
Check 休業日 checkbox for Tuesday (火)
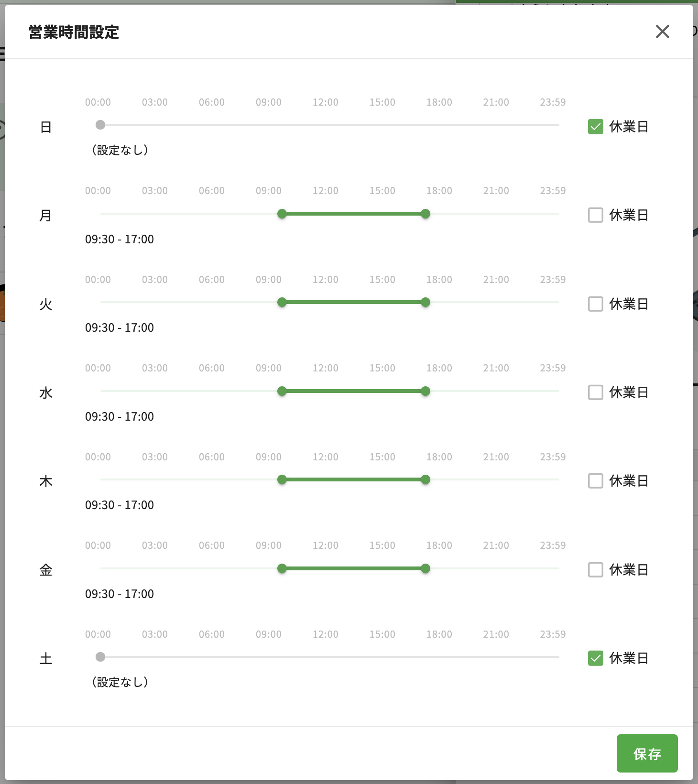[596, 304]
